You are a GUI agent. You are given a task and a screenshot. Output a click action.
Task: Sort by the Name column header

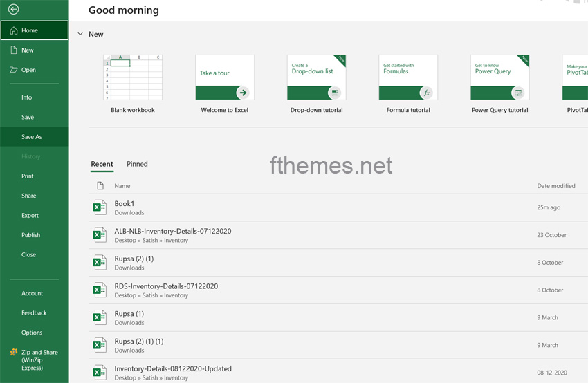122,185
